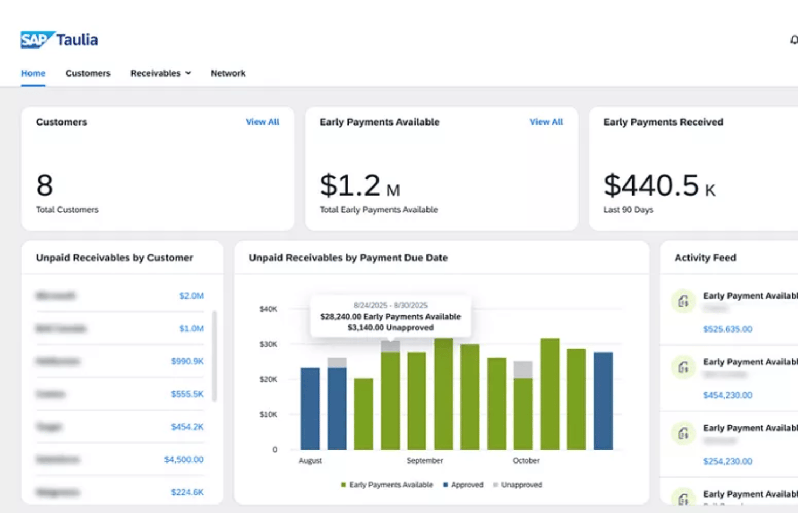Image resolution: width=798 pixels, height=532 pixels.
Task: Click the rightmost blue bar in the chart
Action: click(x=603, y=401)
